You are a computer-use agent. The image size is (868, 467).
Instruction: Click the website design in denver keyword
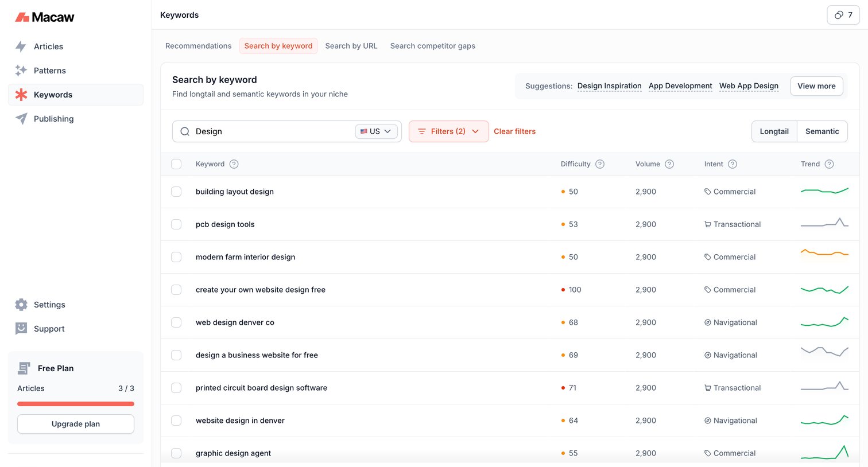click(x=240, y=421)
